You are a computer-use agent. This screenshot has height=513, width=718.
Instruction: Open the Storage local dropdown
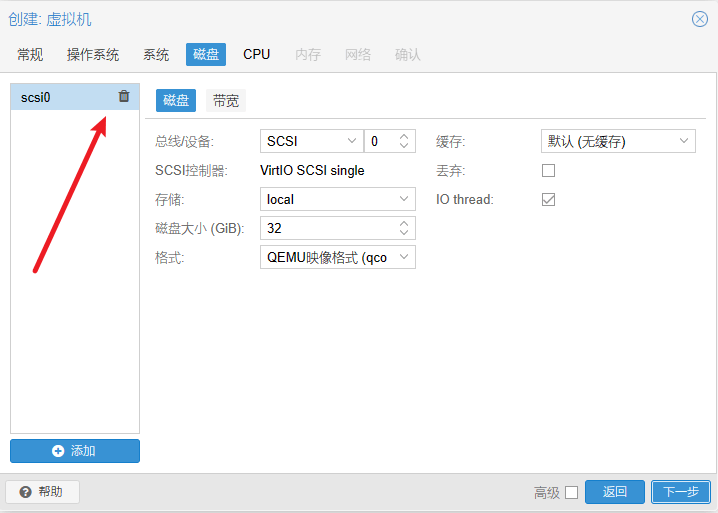(404, 200)
